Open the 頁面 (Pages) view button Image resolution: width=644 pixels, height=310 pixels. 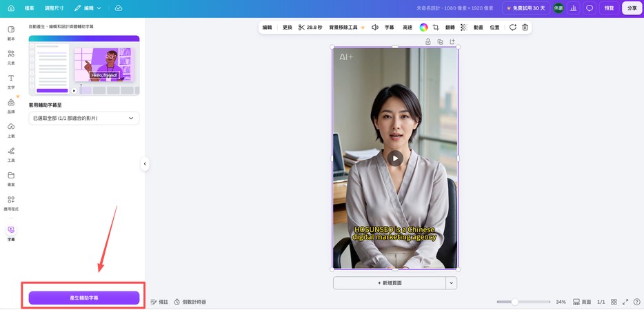click(x=582, y=302)
